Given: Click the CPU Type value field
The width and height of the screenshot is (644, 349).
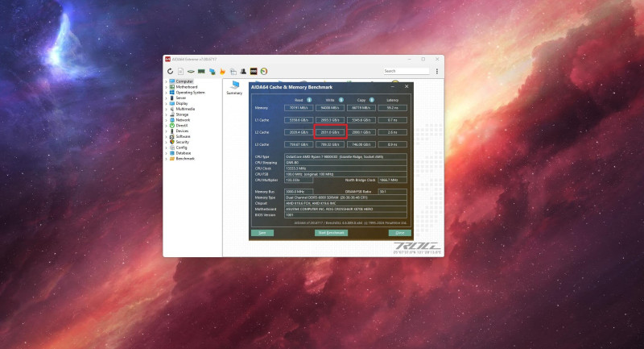Looking at the screenshot, I should pos(345,156).
